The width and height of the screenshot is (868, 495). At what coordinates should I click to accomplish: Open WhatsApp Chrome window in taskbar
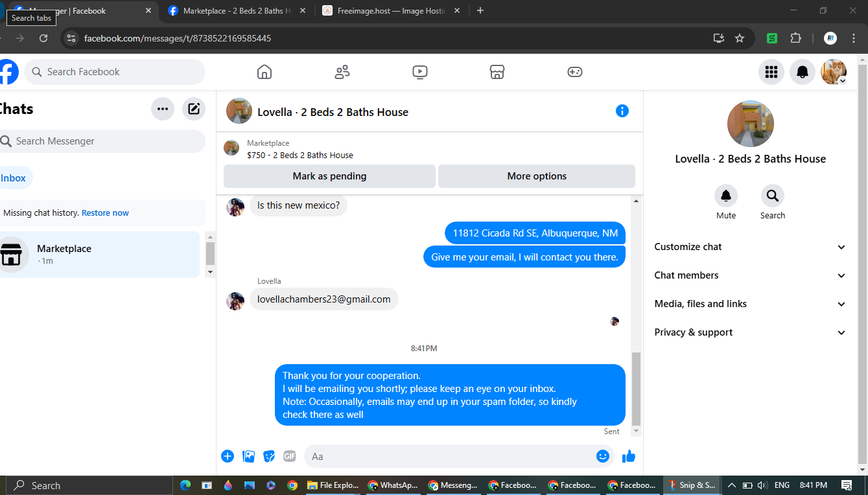393,485
